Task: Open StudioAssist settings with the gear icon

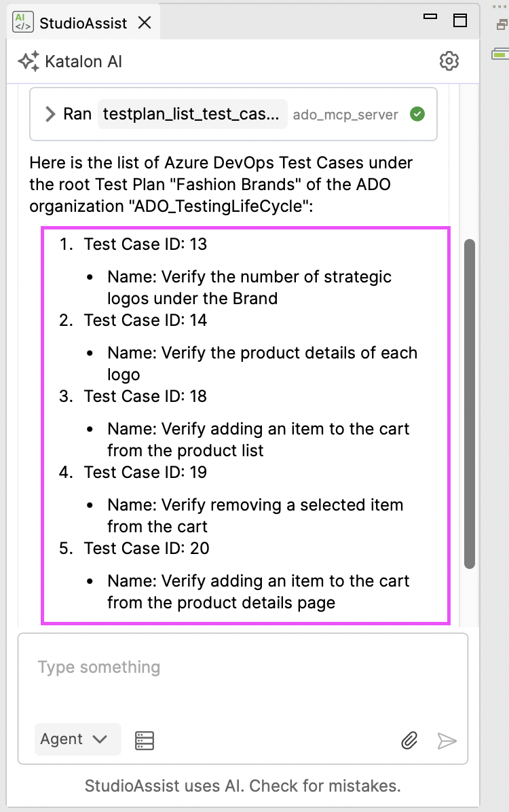Action: click(449, 61)
